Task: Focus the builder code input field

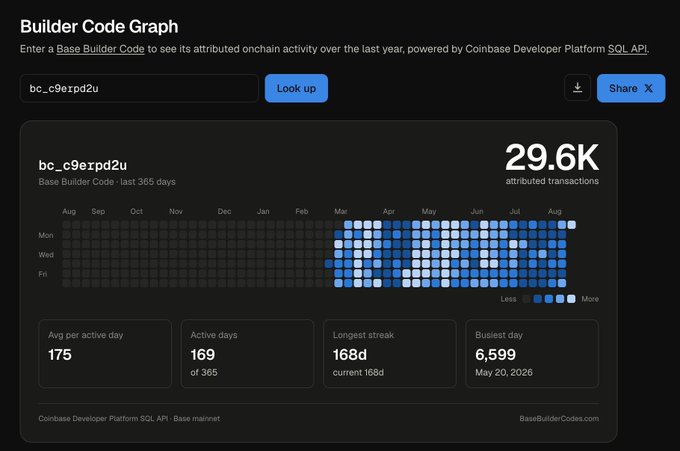Action: tap(139, 88)
